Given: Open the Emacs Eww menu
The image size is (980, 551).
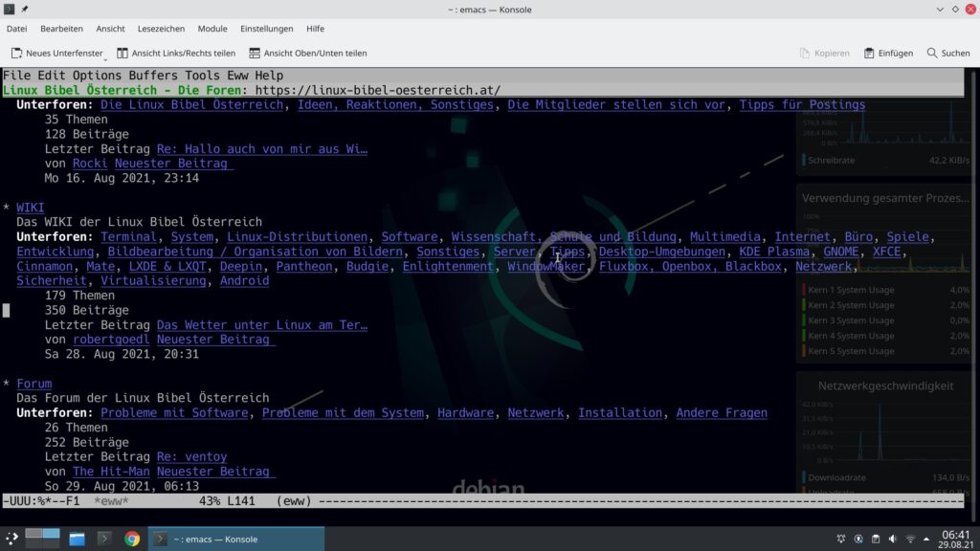Looking at the screenshot, I should tap(237, 76).
